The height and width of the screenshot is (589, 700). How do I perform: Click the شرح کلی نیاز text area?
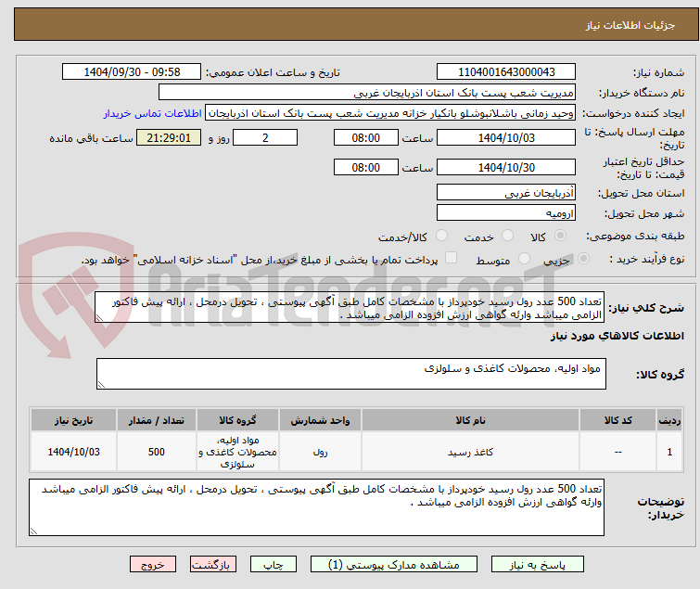coord(350,307)
